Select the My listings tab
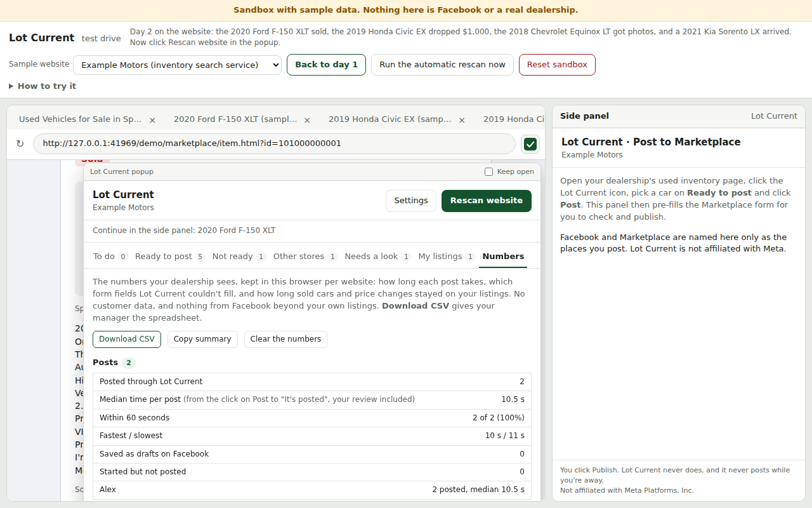Viewport: 812px width, 508px height. 447,257
